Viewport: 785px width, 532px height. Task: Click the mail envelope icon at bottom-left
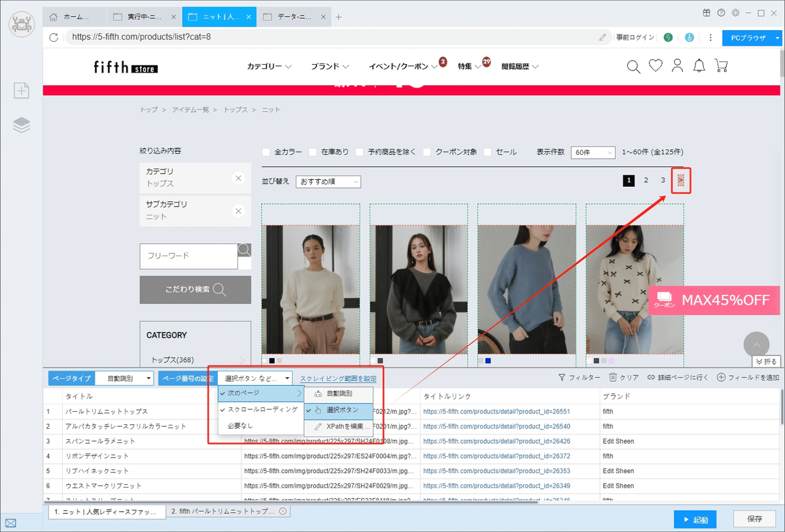10,523
